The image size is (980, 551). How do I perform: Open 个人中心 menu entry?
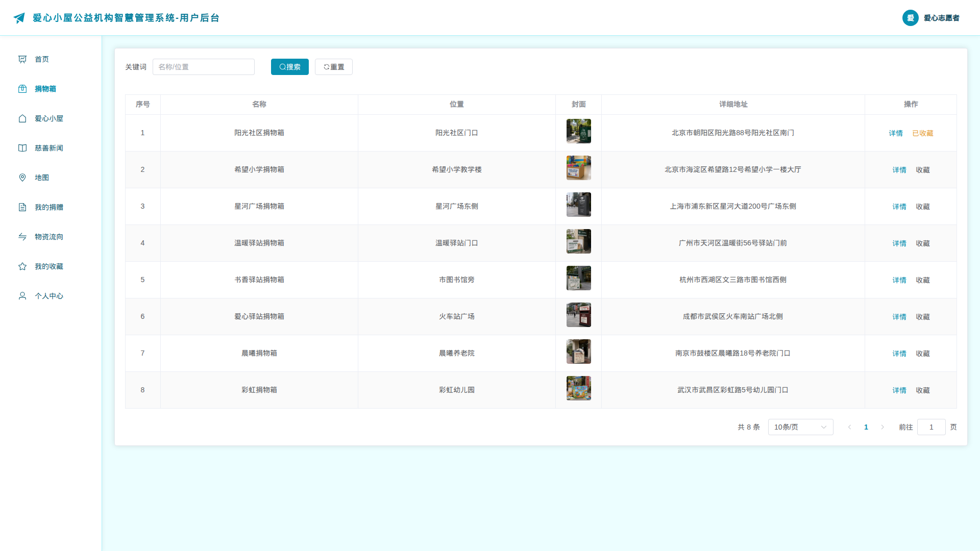click(x=51, y=296)
